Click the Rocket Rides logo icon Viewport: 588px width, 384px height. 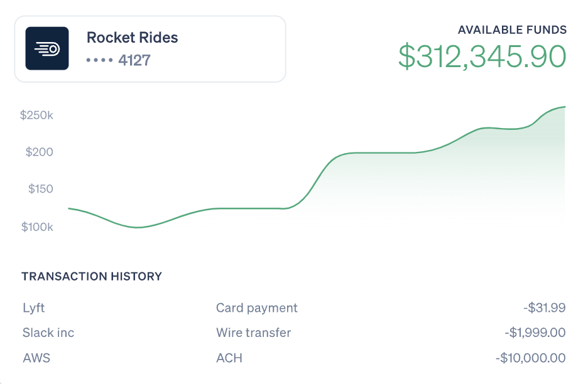(x=47, y=48)
